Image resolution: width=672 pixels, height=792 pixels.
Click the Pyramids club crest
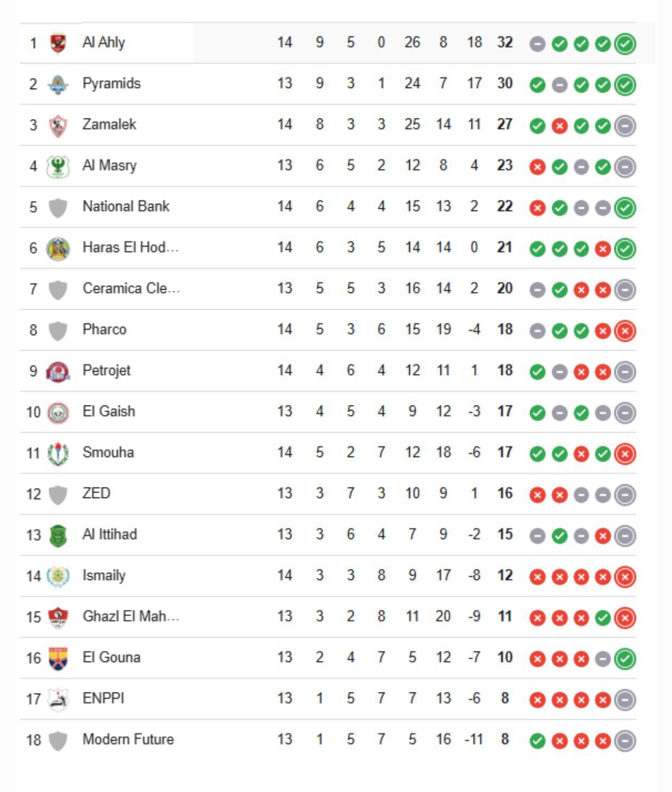(x=58, y=84)
